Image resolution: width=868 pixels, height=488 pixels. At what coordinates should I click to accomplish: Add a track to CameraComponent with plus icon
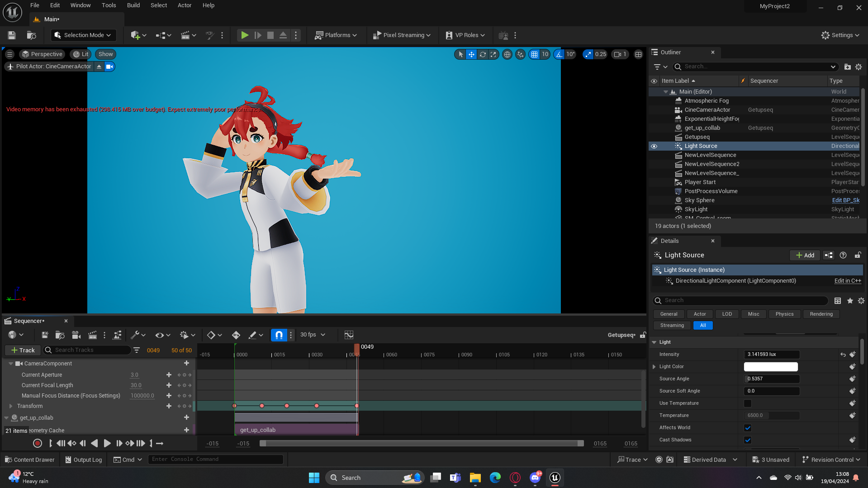point(186,363)
